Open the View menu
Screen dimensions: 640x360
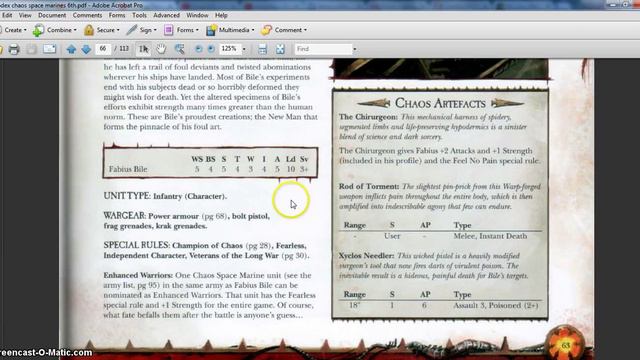(25, 16)
